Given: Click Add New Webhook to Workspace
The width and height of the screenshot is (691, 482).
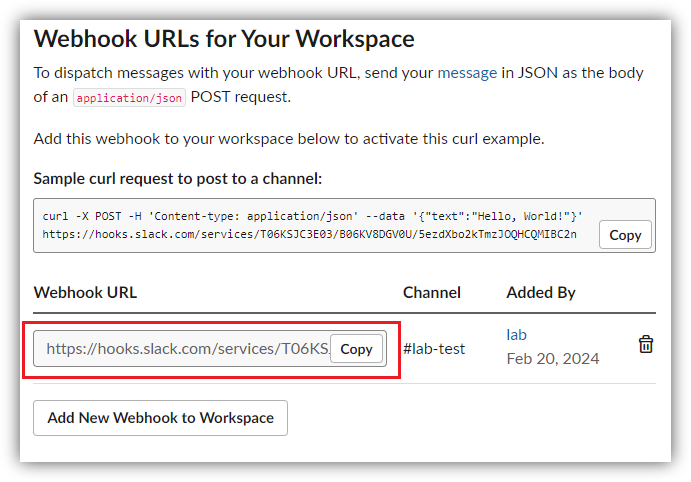Looking at the screenshot, I should coord(160,418).
